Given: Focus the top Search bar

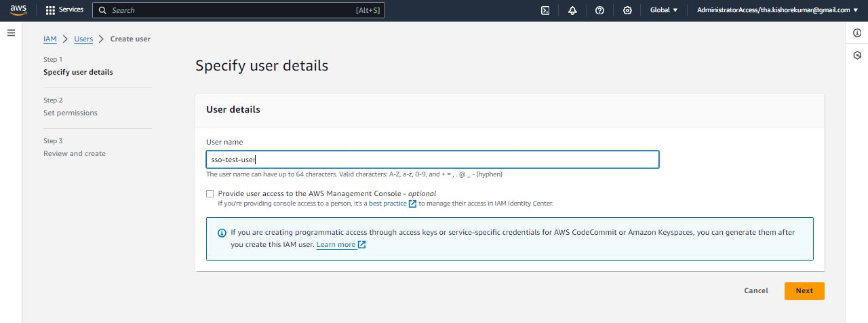Looking at the screenshot, I should point(239,10).
